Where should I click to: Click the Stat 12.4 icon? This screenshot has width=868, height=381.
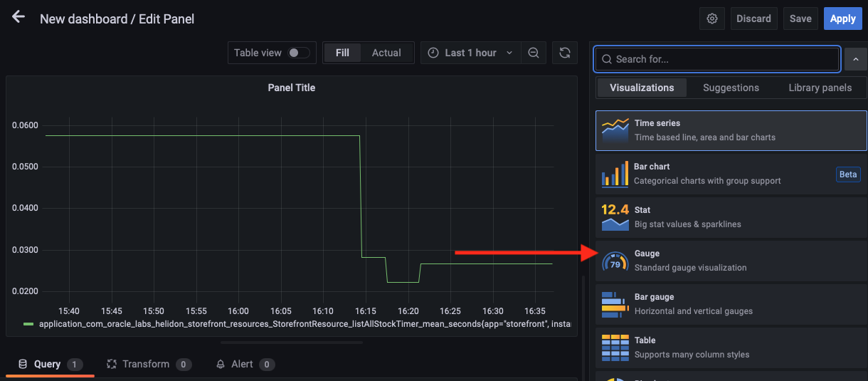coord(615,217)
